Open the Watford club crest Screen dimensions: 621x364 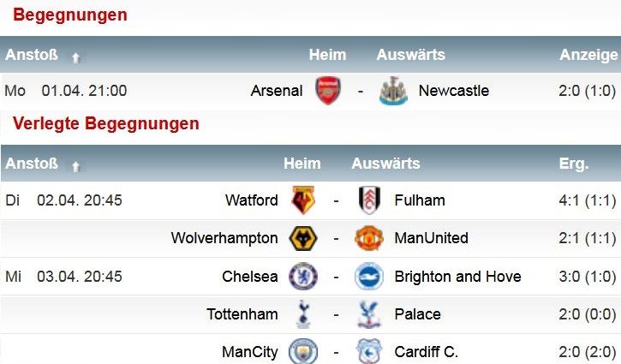coord(303,200)
